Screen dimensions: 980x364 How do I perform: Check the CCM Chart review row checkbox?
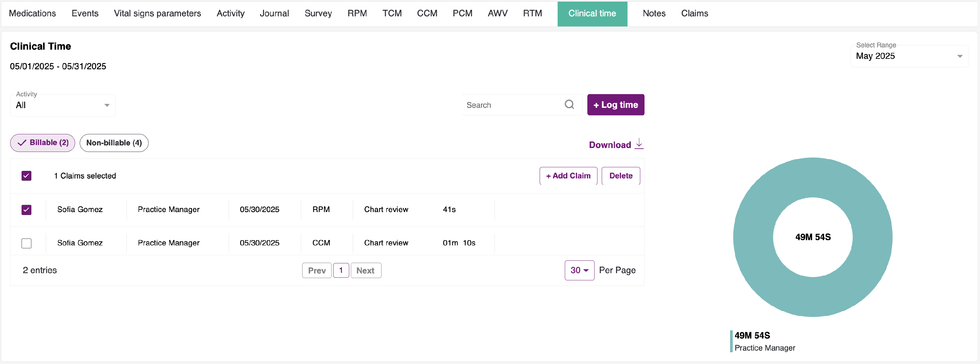click(27, 243)
